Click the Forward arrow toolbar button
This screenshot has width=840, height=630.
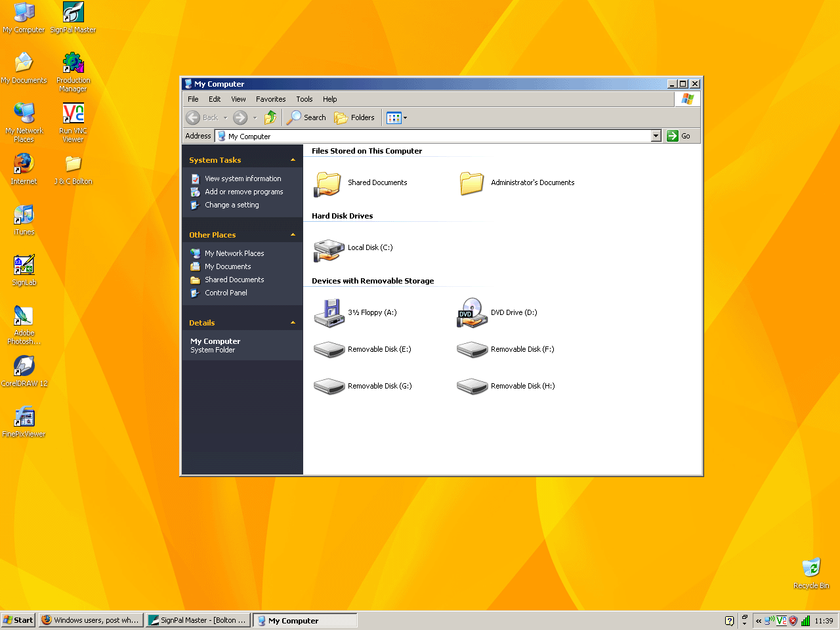pyautogui.click(x=240, y=117)
